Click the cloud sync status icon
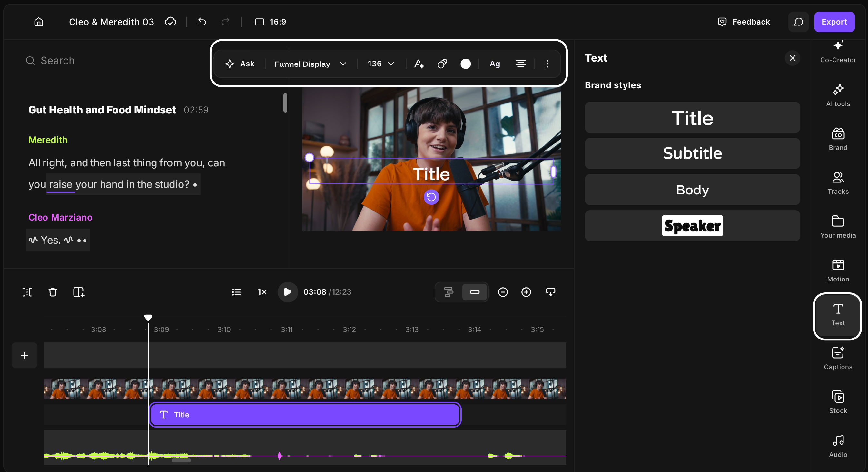868x472 pixels. pyautogui.click(x=171, y=22)
